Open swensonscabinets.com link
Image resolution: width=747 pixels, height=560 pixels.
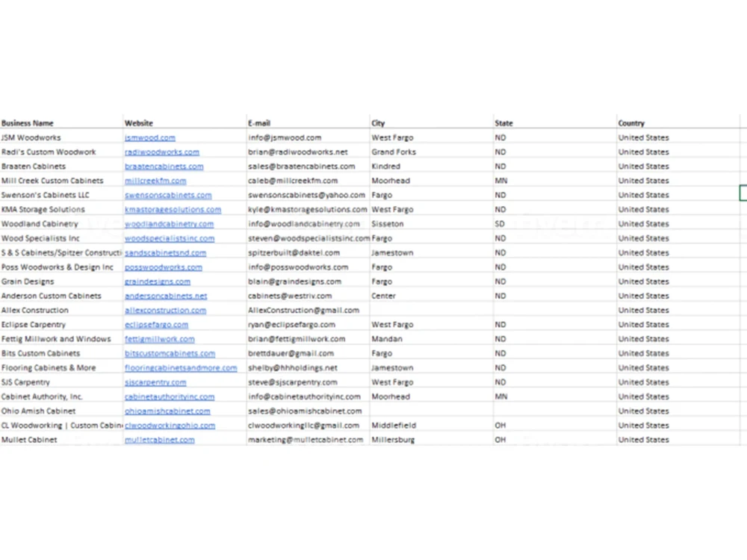pyautogui.click(x=168, y=195)
